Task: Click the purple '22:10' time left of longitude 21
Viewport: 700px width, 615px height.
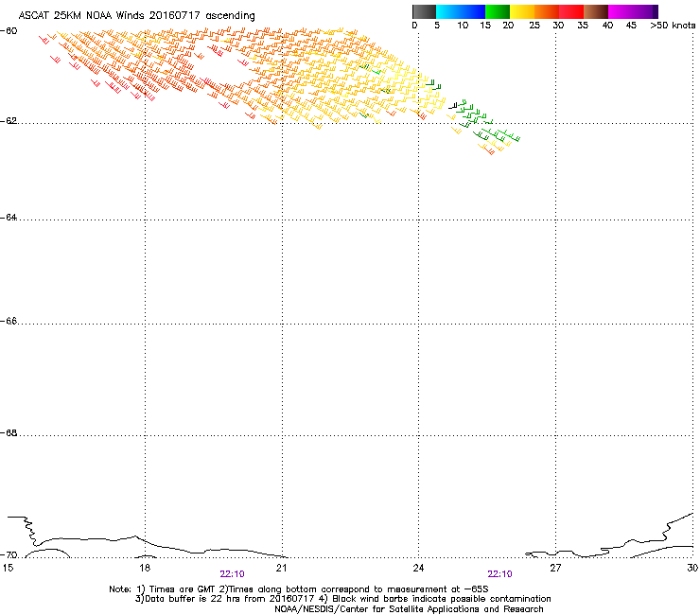Action: pyautogui.click(x=232, y=574)
